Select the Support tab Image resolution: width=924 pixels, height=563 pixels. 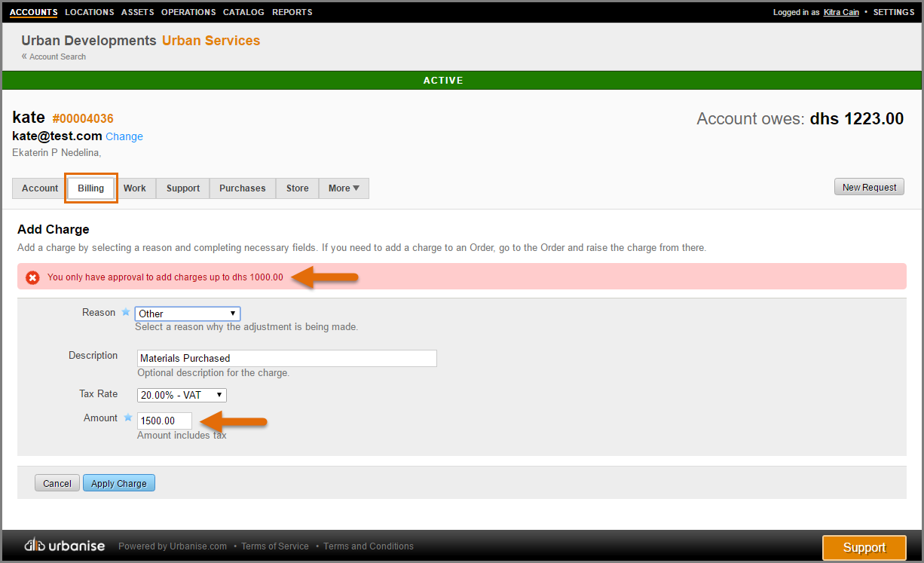click(x=183, y=188)
